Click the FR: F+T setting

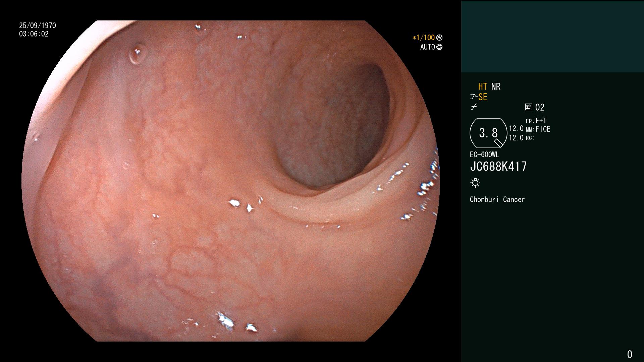[x=536, y=121]
